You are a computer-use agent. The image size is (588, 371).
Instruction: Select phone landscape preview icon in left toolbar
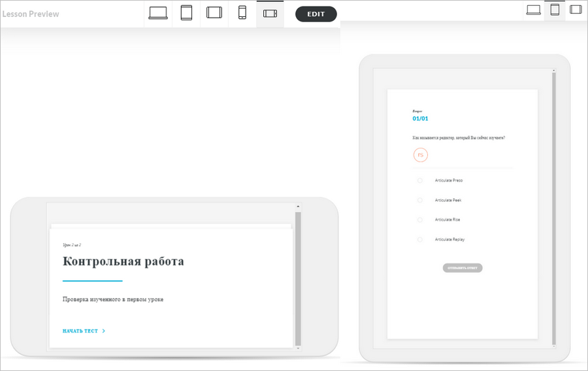(x=270, y=14)
